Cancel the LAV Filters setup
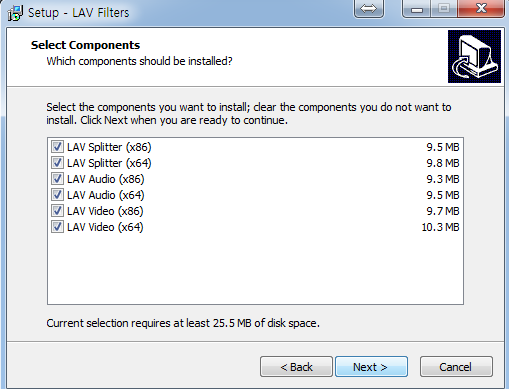 click(x=456, y=367)
